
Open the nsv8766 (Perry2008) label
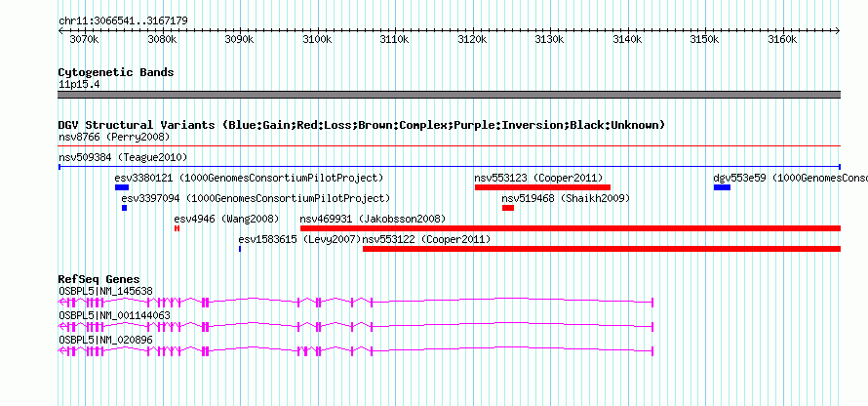point(114,137)
